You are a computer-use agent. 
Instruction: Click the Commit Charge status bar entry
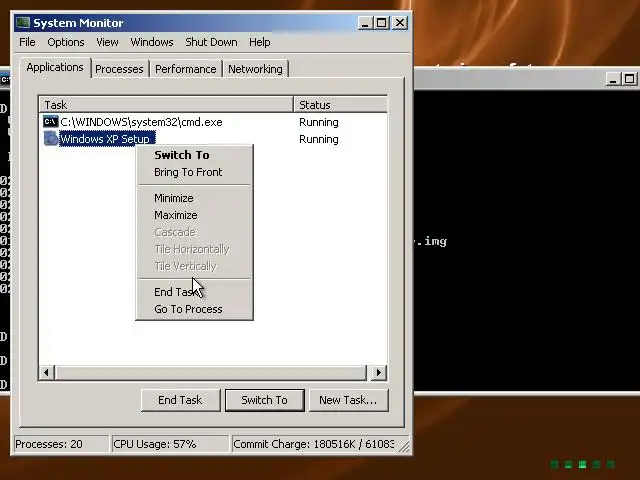point(314,444)
